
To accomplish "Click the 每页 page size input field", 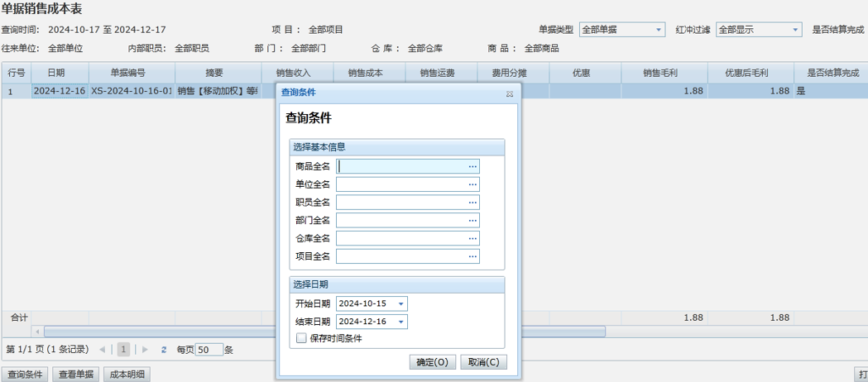I will (x=209, y=350).
